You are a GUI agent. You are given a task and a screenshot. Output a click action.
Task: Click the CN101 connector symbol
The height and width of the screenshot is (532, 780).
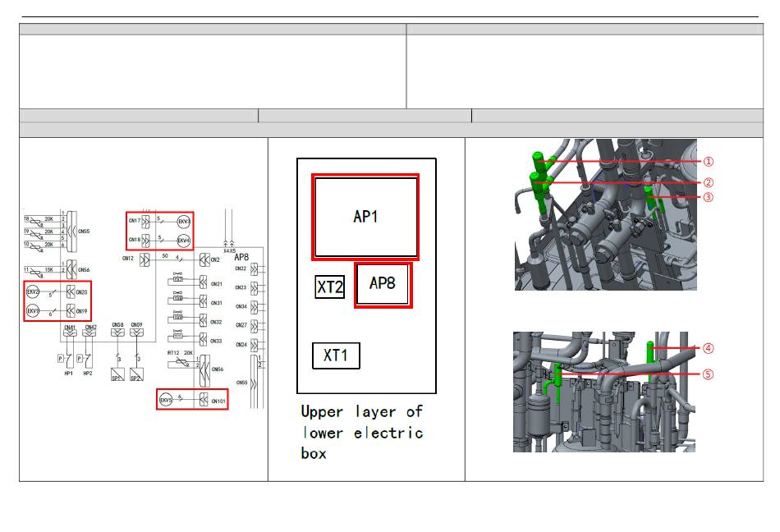click(x=204, y=399)
